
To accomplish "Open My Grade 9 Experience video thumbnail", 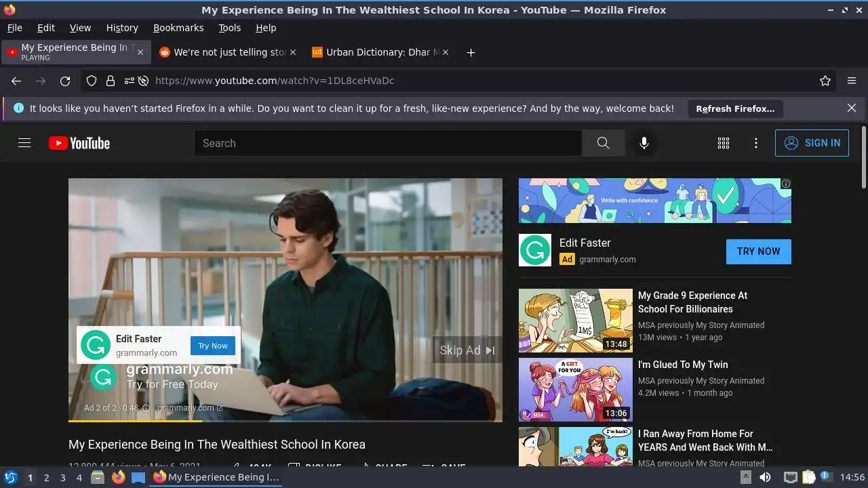I will coord(575,321).
